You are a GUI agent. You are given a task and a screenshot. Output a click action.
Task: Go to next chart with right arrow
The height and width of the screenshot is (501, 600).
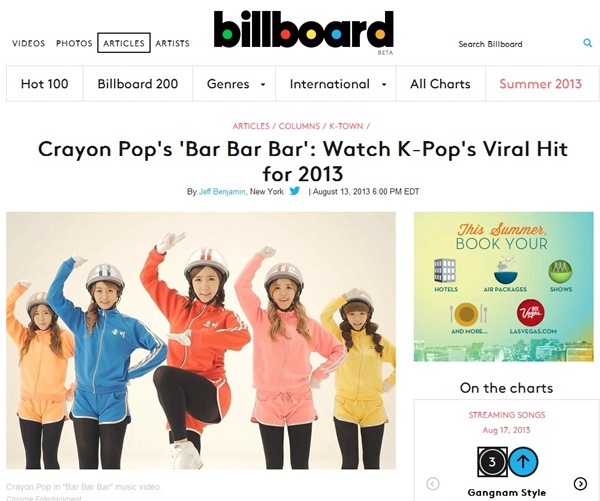(580, 484)
